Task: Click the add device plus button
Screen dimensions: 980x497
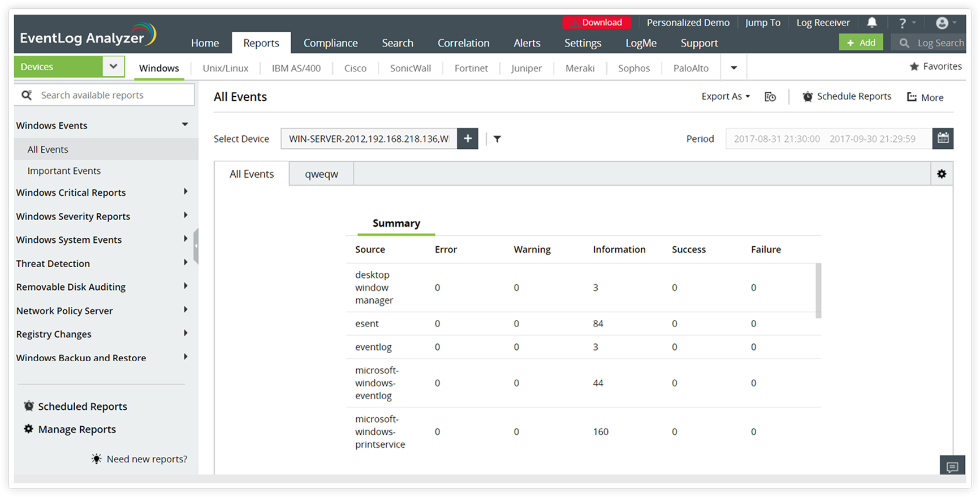Action: click(468, 139)
